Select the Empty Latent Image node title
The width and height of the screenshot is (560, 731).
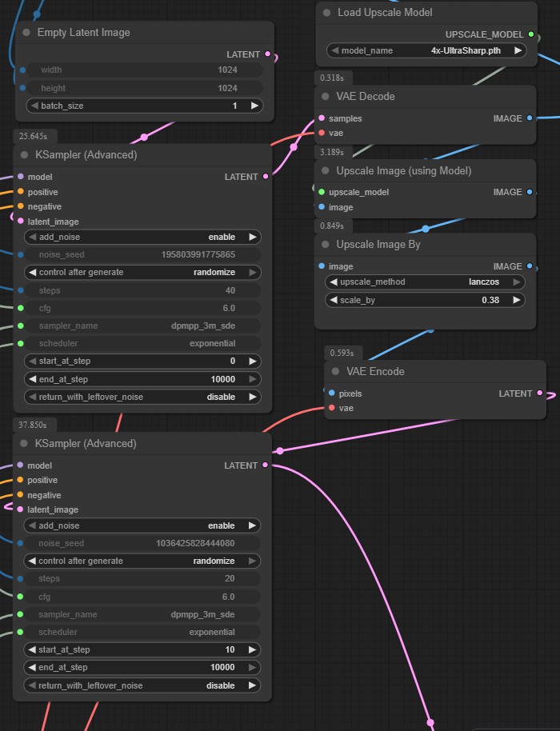coord(83,33)
